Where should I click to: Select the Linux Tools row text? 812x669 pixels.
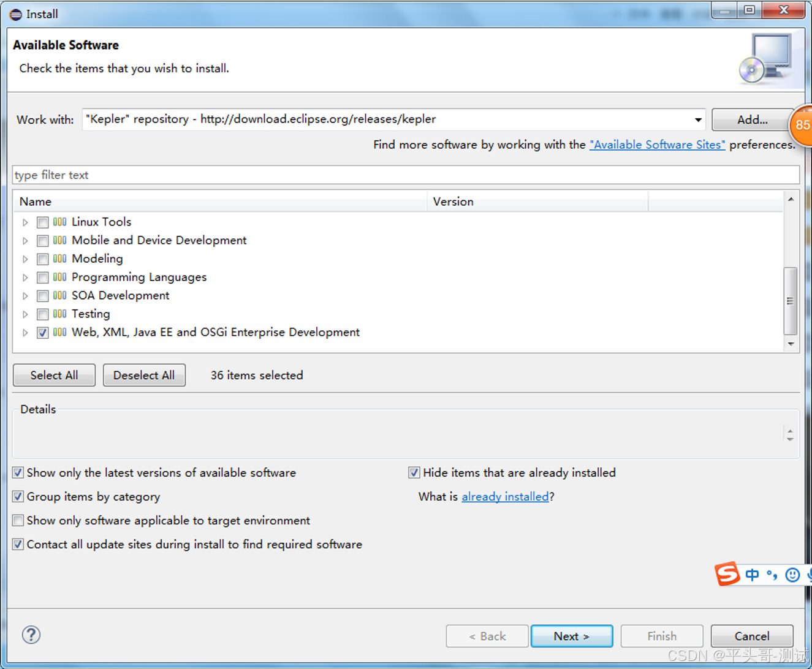(x=101, y=222)
